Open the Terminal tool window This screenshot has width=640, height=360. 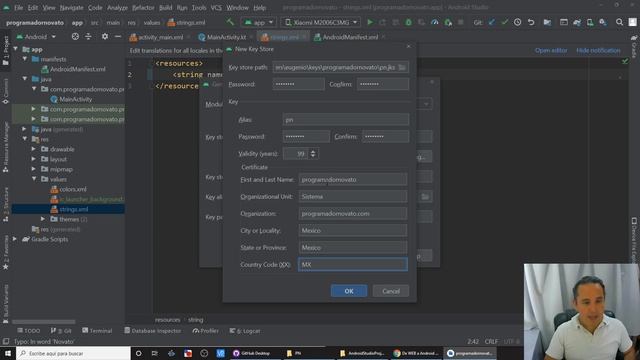tap(97, 331)
